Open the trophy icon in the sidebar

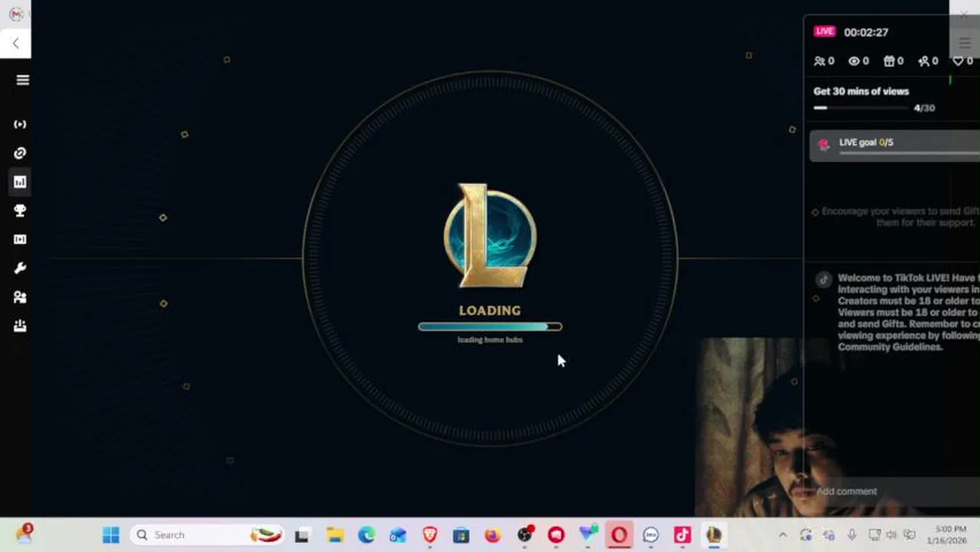click(20, 211)
